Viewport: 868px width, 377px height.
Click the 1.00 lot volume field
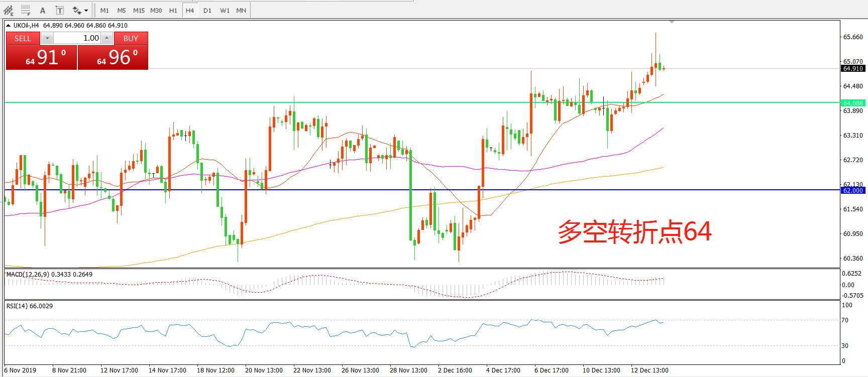(x=77, y=38)
